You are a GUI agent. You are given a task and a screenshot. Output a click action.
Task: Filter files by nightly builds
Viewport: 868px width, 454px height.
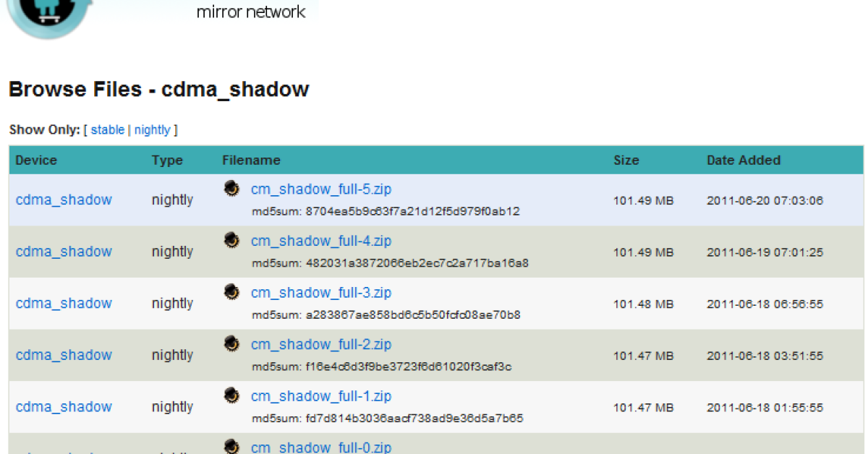coord(153,130)
